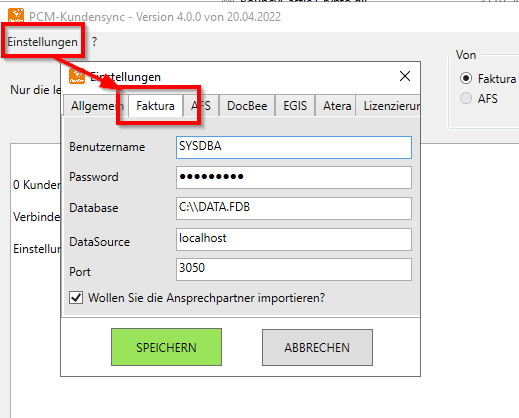Click the SPEICHERN button

(166, 347)
